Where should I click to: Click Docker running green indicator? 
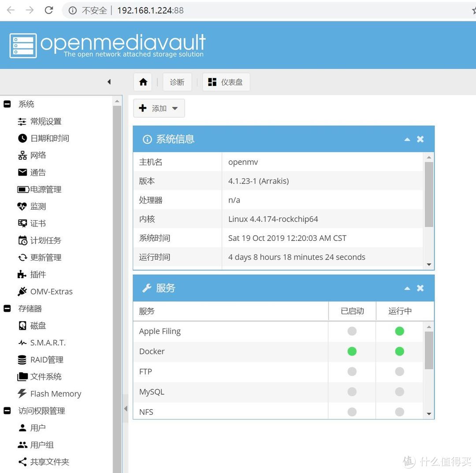399,351
